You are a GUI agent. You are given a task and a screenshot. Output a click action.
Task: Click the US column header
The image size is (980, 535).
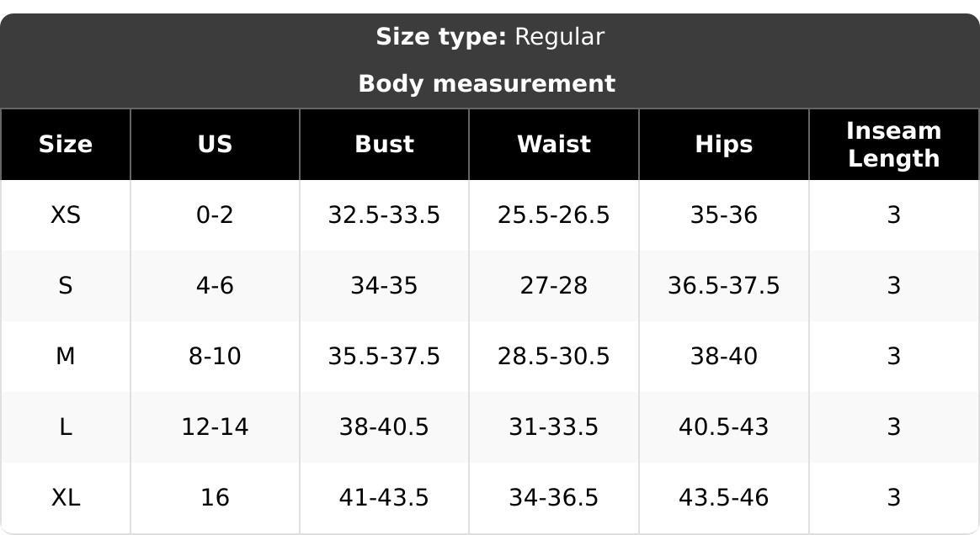coord(215,144)
